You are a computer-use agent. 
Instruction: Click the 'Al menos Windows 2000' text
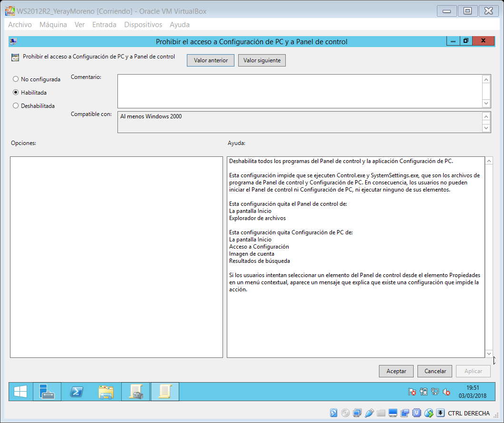(x=151, y=116)
